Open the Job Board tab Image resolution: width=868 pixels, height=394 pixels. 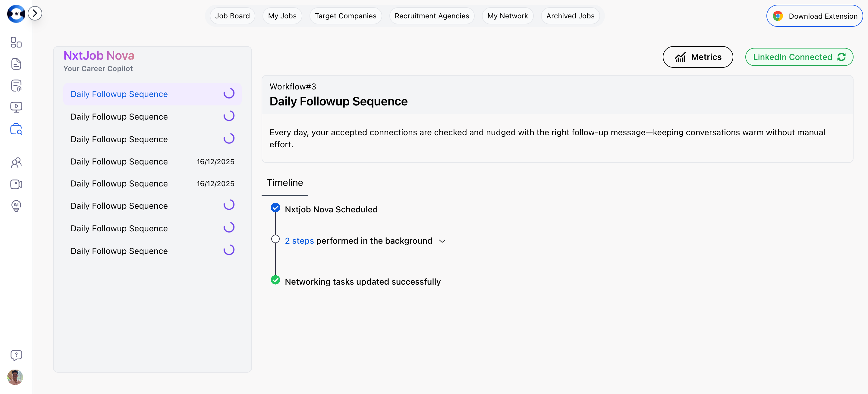coord(232,15)
